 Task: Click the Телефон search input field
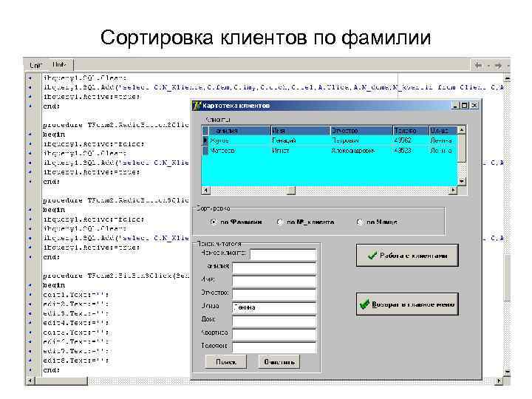pyautogui.click(x=274, y=347)
